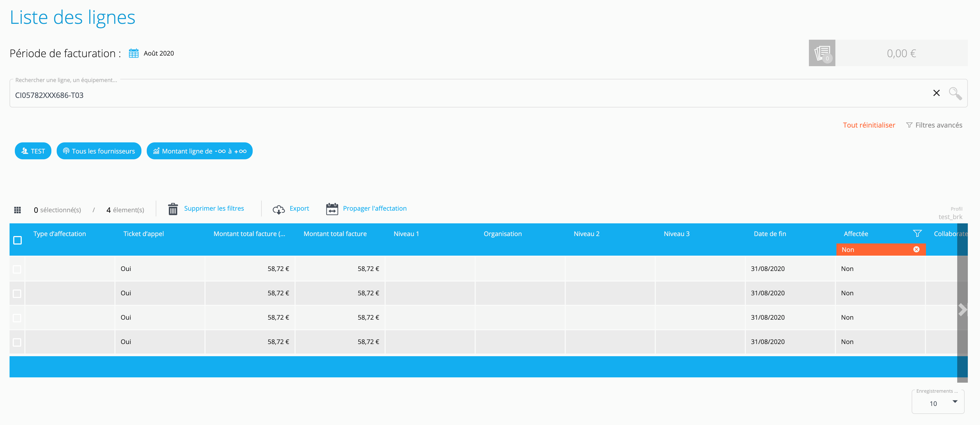
Task: Open the Tous les fournisseurs filter
Action: [x=99, y=151]
